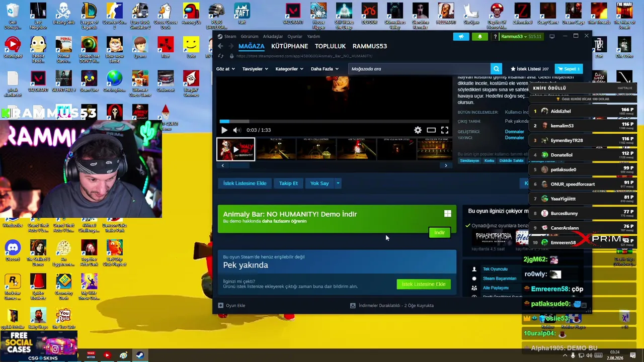Expand the Daha Fazla dropdown

(325, 69)
